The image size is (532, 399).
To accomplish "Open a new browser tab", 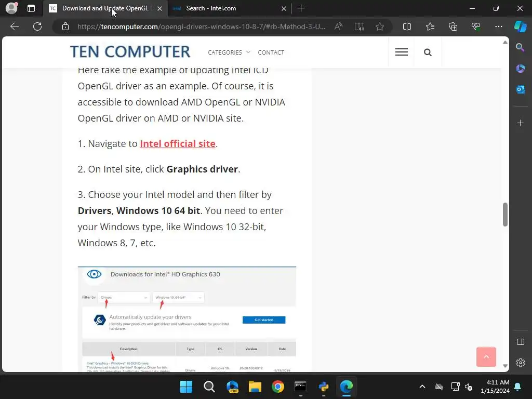I will pyautogui.click(x=301, y=8).
